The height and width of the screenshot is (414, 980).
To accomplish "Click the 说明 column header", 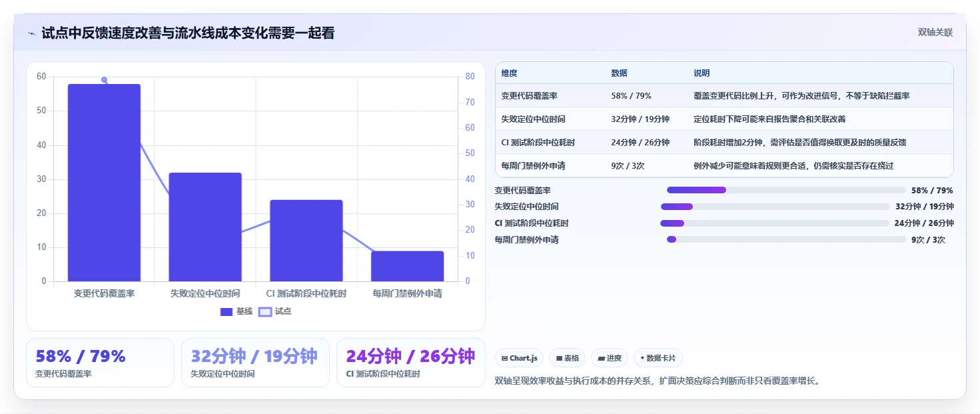I will pos(702,73).
